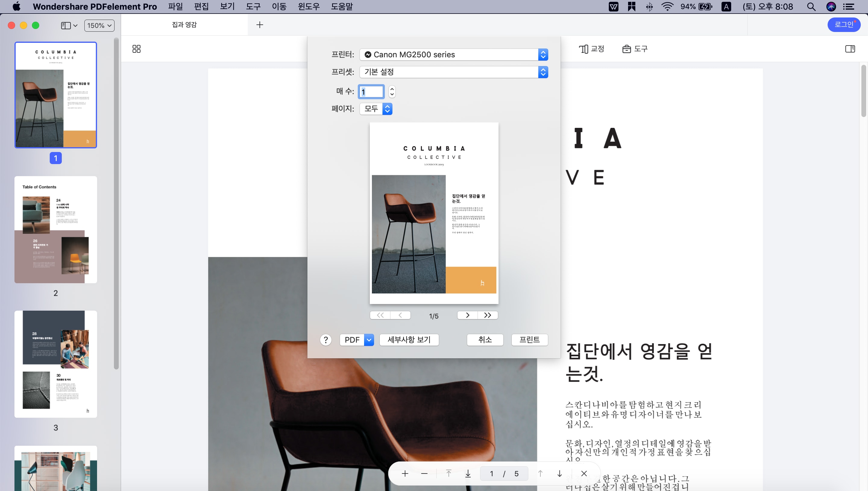Adjust copies count stepper
This screenshot has height=491, width=868.
392,92
